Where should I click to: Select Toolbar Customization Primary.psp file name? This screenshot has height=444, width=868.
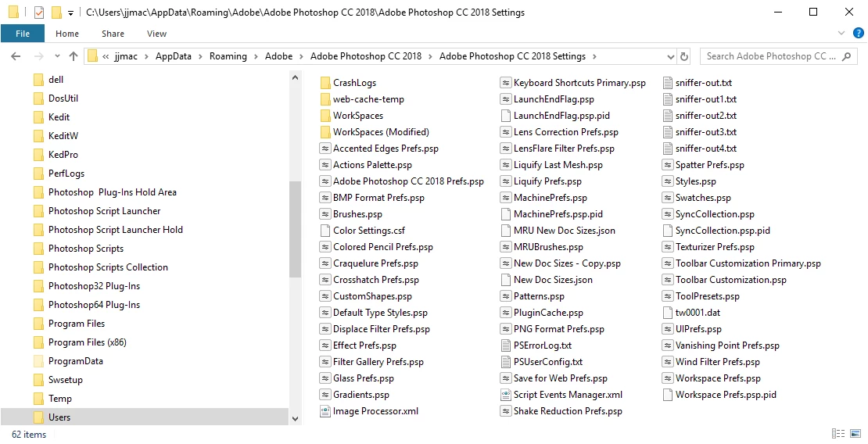point(748,263)
